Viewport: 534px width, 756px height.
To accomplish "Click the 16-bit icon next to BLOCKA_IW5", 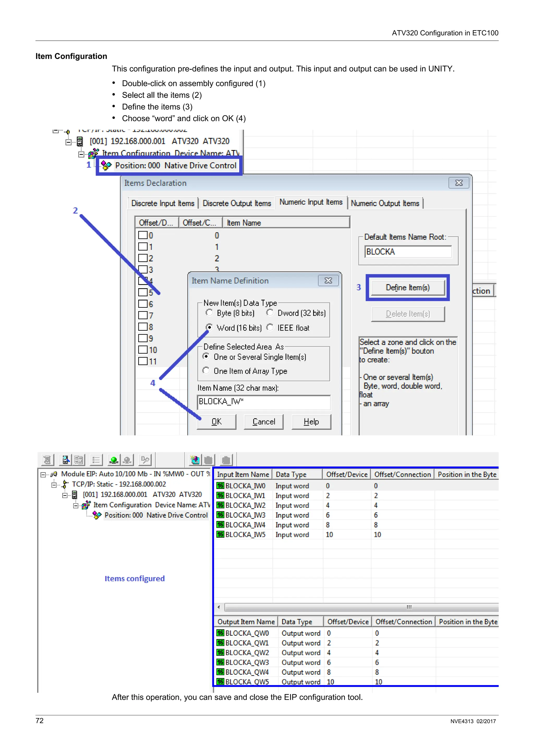I will click(220, 535).
